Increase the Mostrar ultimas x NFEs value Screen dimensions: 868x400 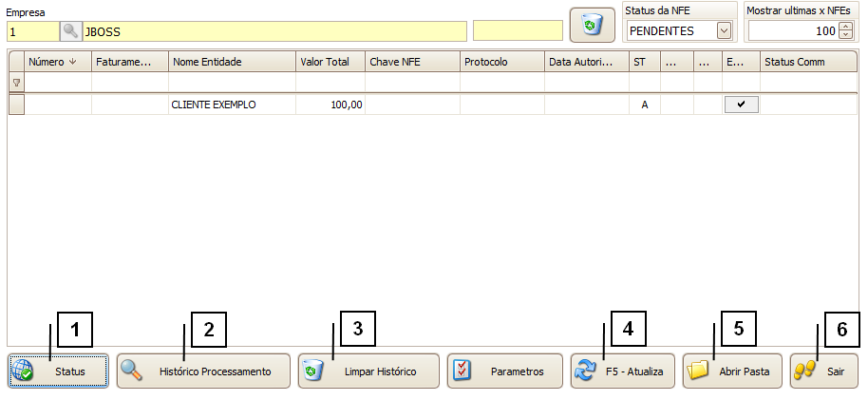(x=846, y=27)
